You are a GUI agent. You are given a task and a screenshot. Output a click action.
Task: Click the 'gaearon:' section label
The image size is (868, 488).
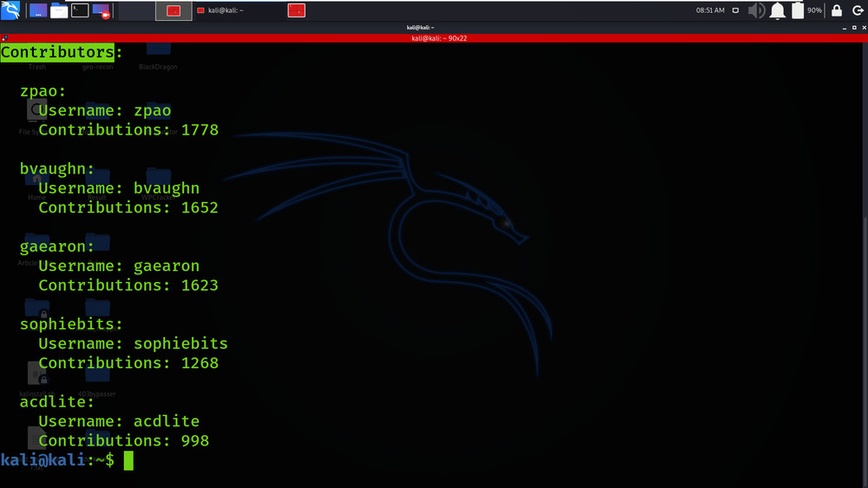click(57, 247)
